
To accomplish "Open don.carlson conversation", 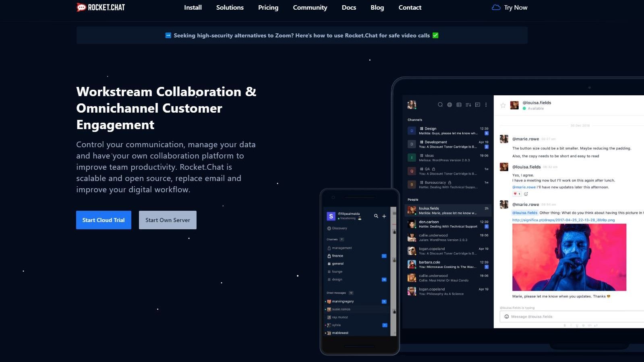I will tap(448, 224).
